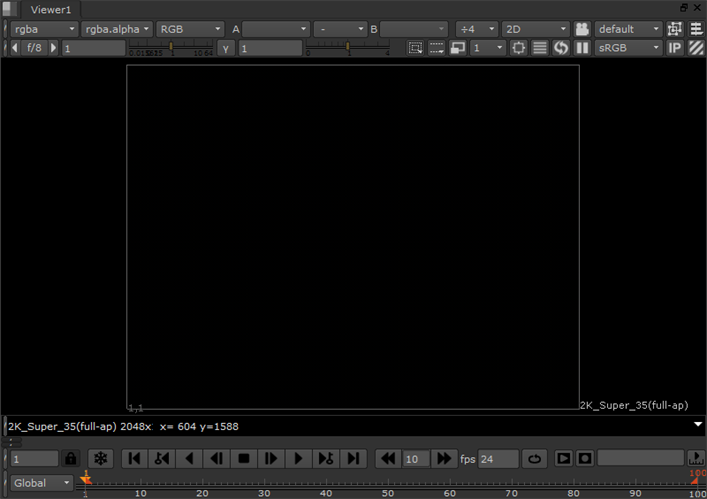Click the loop mode button
Screen dimensions: 707x499
(535, 458)
